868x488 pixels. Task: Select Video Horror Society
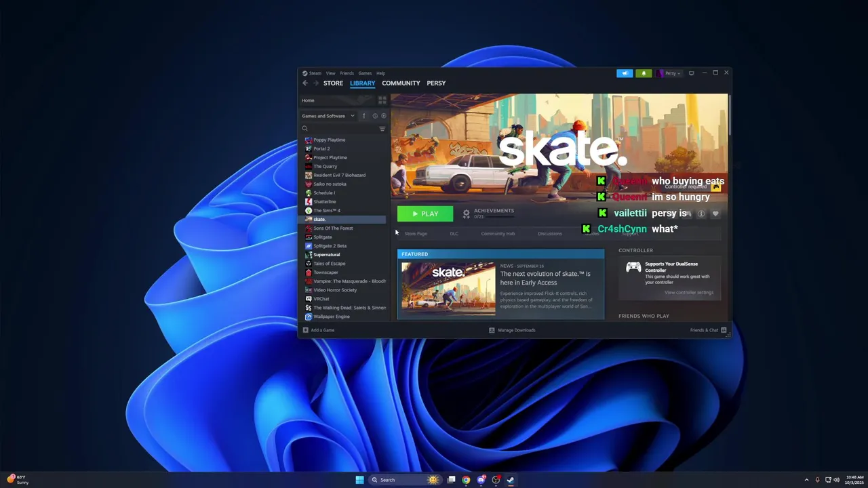point(345,289)
